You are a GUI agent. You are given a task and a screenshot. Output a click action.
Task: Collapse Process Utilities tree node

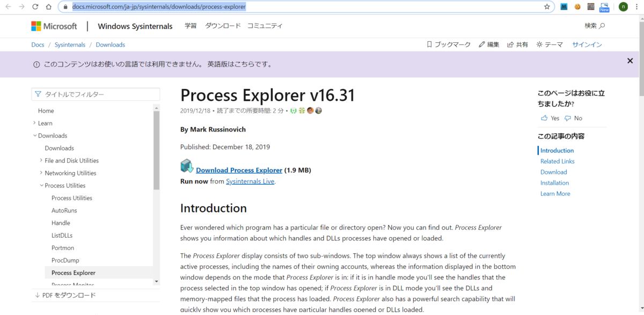[41, 186]
